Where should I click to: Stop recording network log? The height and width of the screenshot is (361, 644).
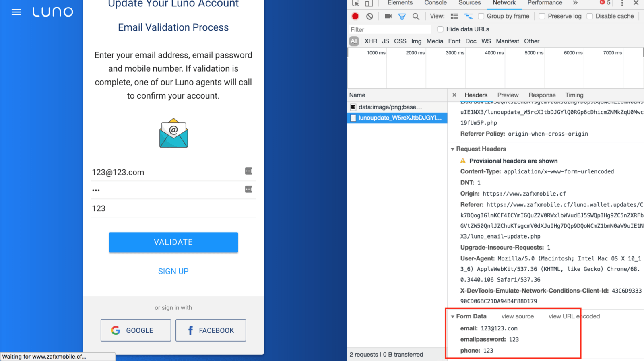coord(355,16)
